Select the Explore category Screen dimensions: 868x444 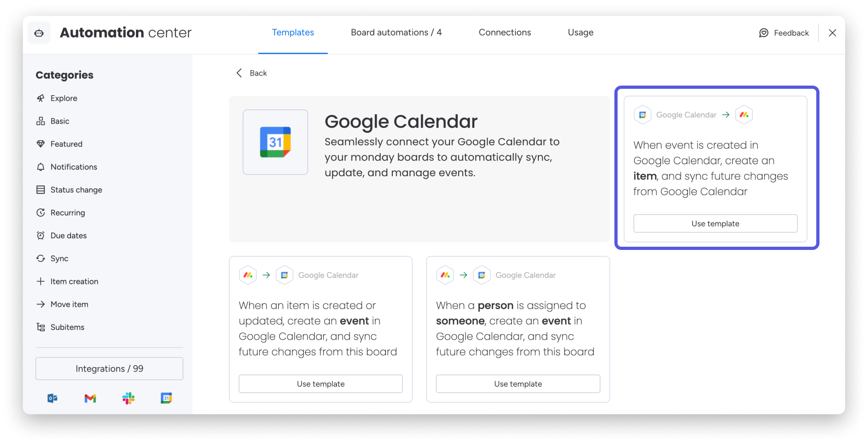tap(57, 98)
